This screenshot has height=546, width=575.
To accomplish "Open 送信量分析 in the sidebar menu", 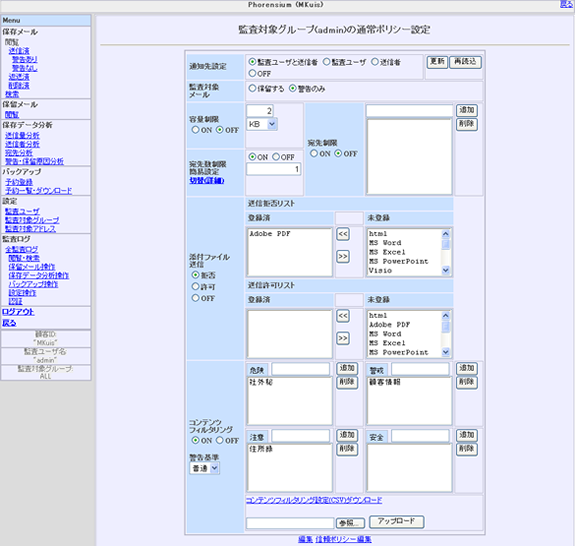I will click(22, 135).
